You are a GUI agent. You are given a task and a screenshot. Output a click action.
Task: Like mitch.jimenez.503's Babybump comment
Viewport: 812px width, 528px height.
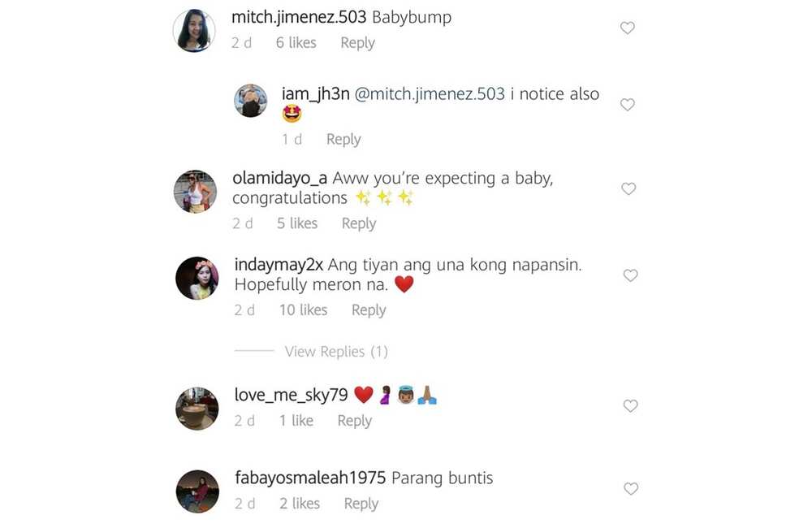coord(627,28)
